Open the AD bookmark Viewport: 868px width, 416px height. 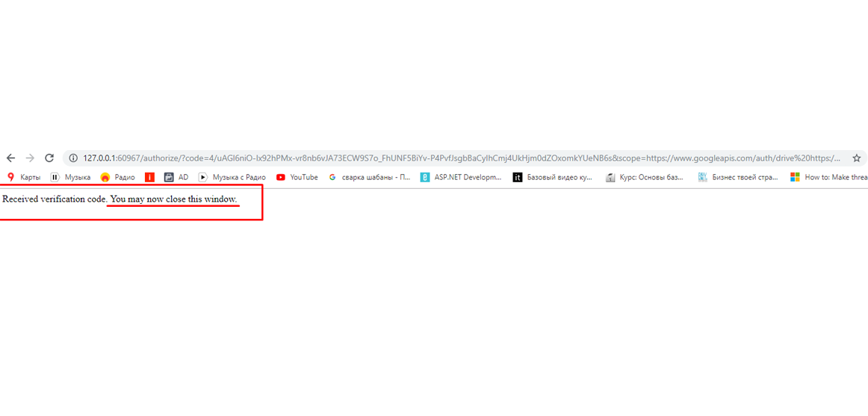click(x=176, y=178)
